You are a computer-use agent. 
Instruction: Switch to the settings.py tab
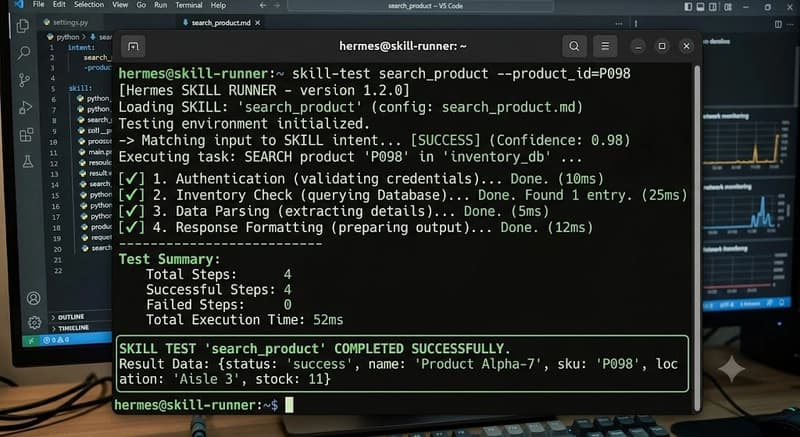(x=65, y=22)
